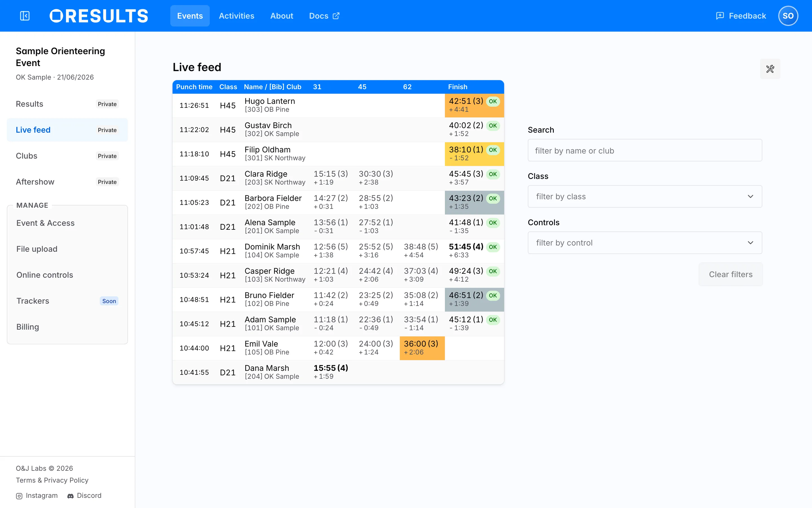Click the control 62 column header

click(407, 87)
